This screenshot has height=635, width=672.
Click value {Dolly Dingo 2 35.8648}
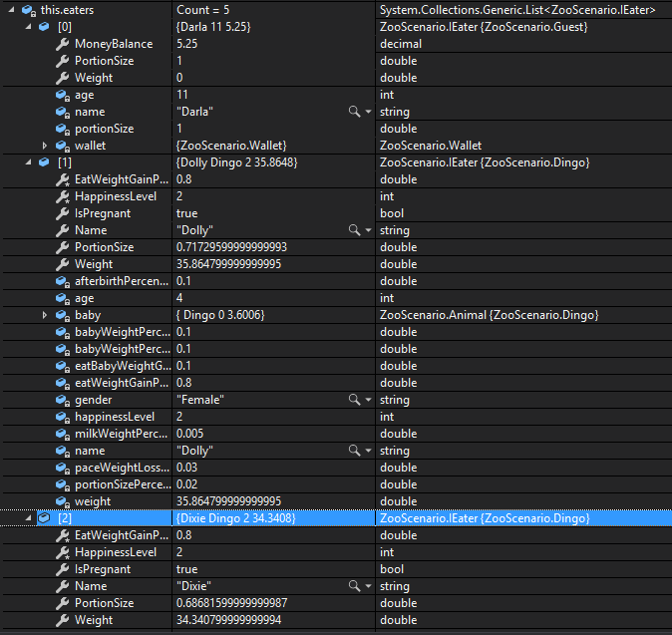tap(236, 162)
